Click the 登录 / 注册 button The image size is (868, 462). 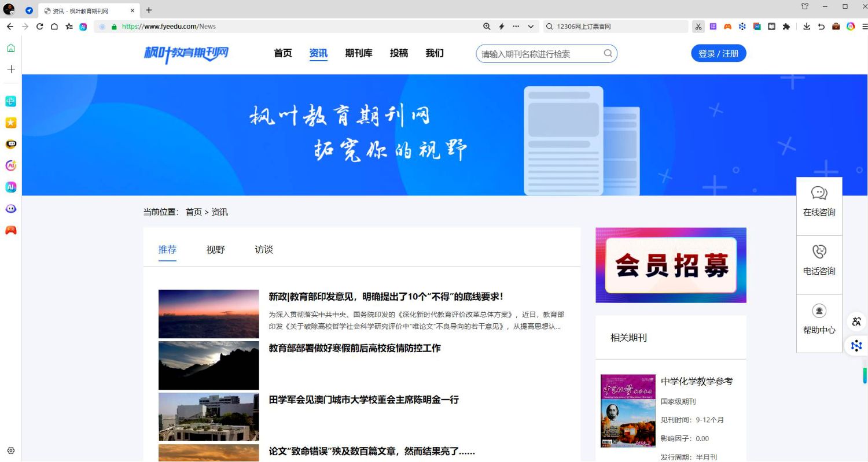[719, 53]
